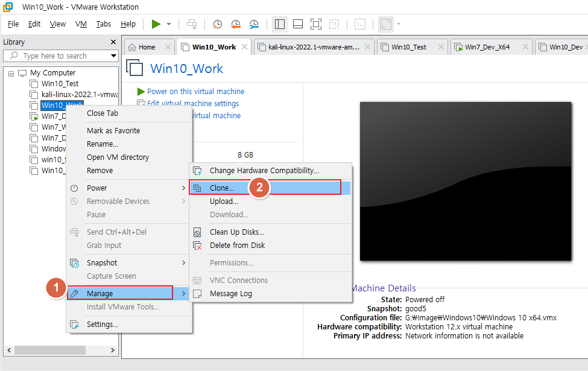This screenshot has height=371, width=588.
Task: Open Message Log from submenu
Action: coord(270,294)
